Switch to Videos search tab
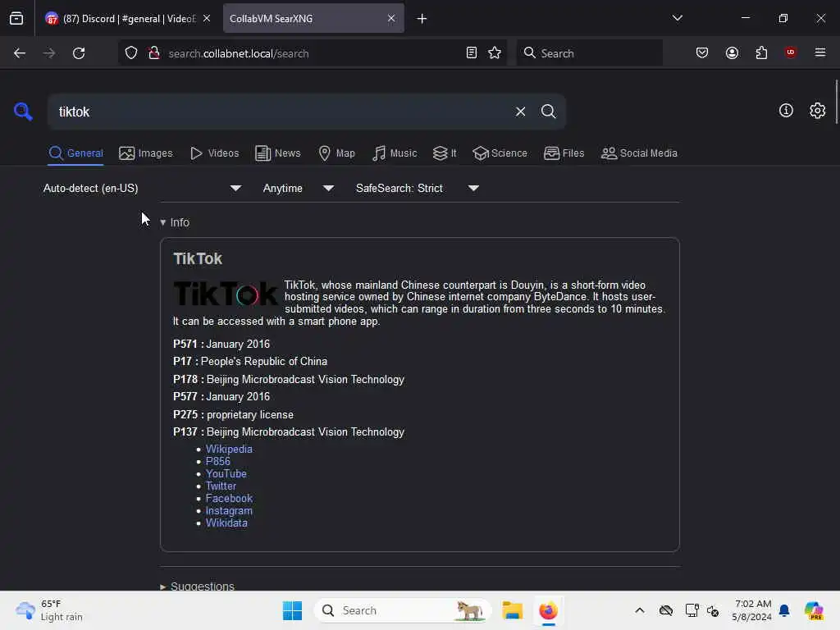The image size is (840, 630). [215, 153]
